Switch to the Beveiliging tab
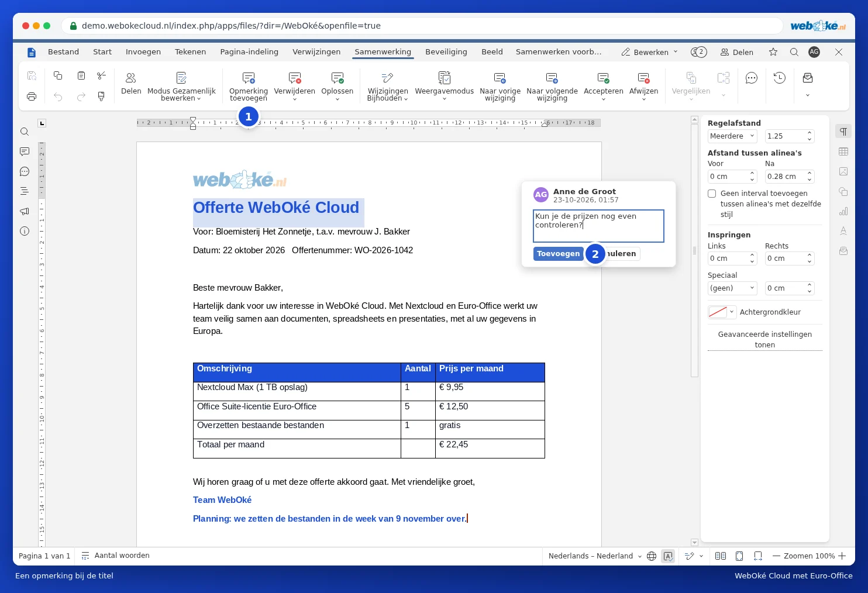Image resolution: width=868 pixels, height=593 pixels. click(x=446, y=52)
